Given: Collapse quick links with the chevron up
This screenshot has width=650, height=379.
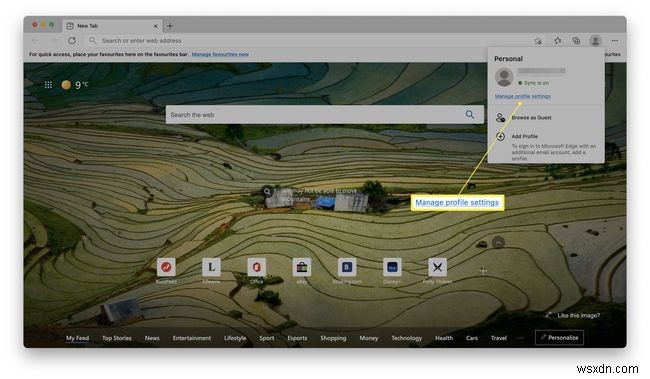Looking at the screenshot, I should pos(498,242).
